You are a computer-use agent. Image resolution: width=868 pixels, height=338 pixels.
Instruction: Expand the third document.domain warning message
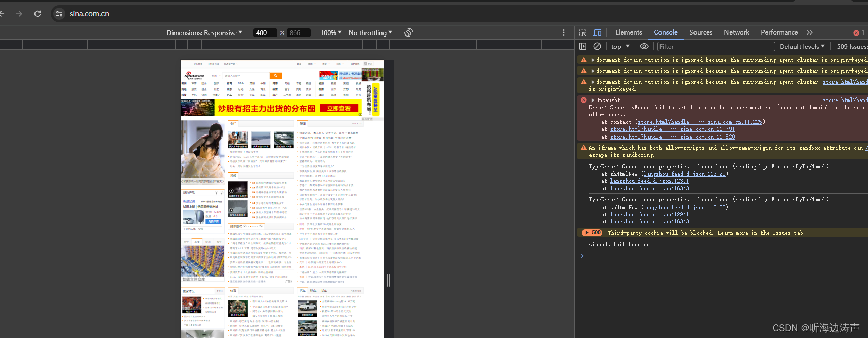593,82
